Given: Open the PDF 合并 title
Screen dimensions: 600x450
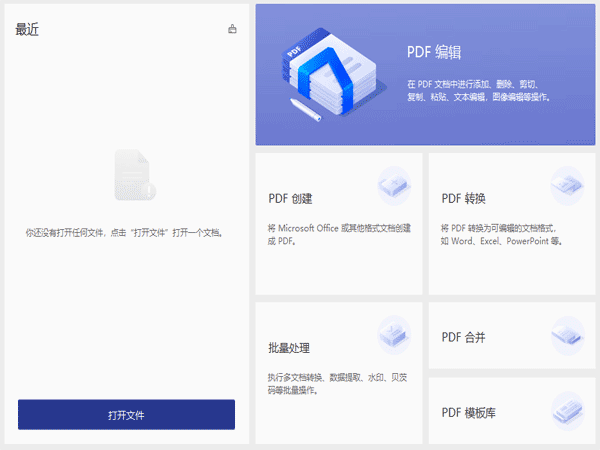Looking at the screenshot, I should click(464, 337).
